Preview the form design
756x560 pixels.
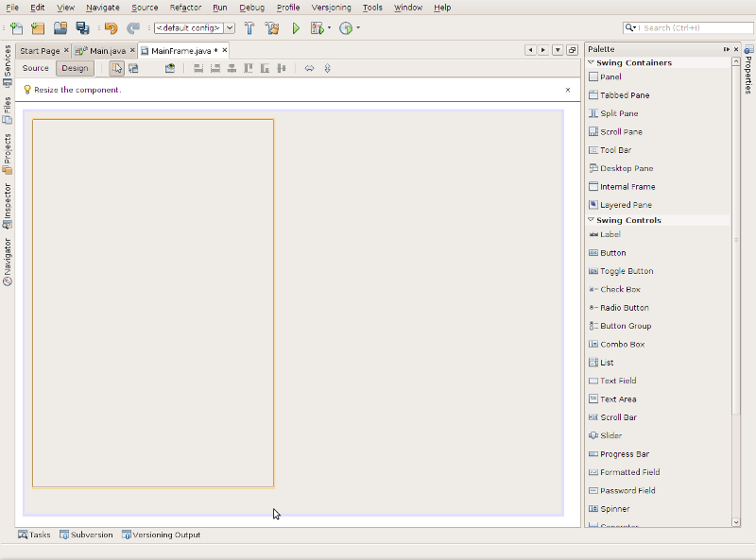[170, 68]
